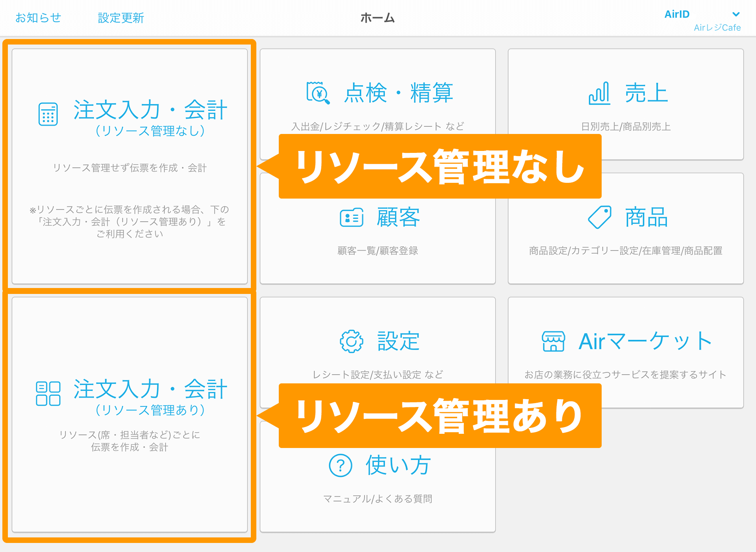Click the text 顧客一覧/顧客登録
Viewport: 756px width, 552px height.
point(378,251)
